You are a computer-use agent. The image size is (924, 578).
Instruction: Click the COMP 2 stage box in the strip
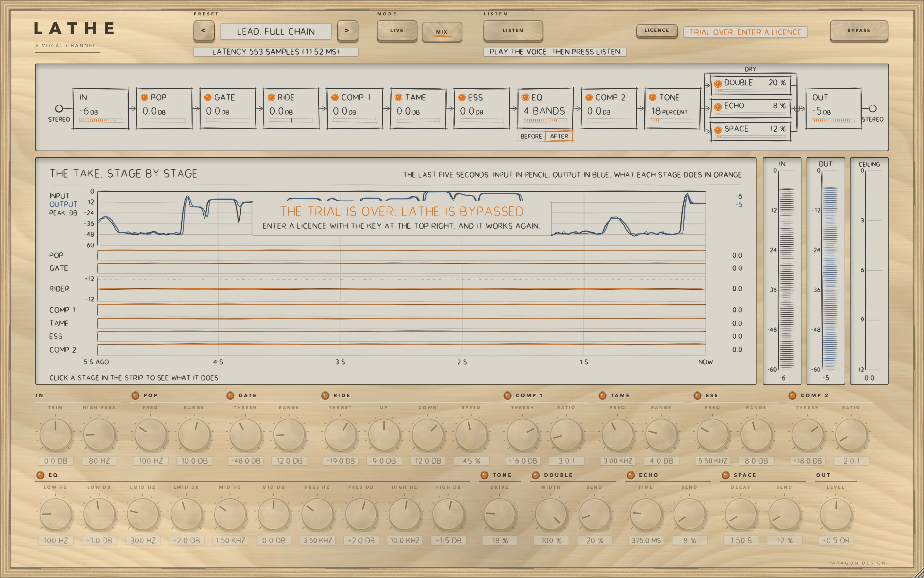coord(609,109)
